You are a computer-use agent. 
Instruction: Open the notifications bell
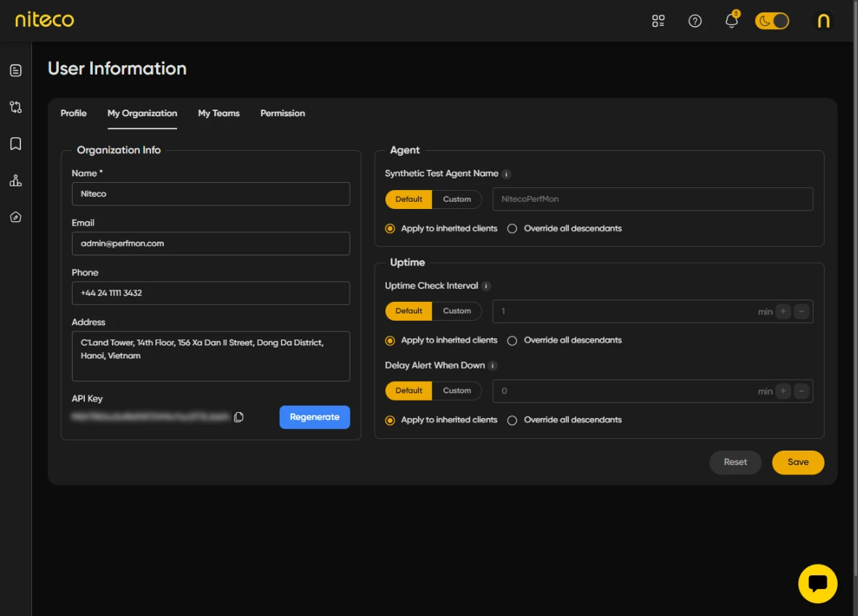(732, 21)
